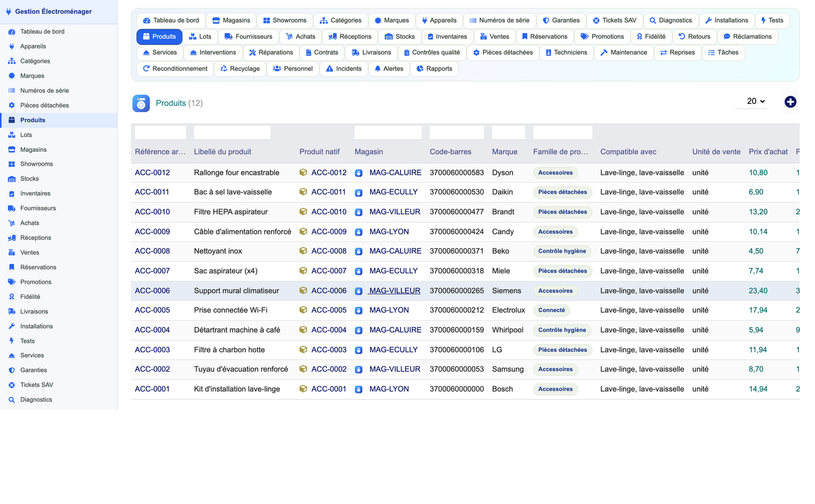Click price 23,40 in ACC-0006 row
This screenshot has height=504, width=815.
click(758, 291)
